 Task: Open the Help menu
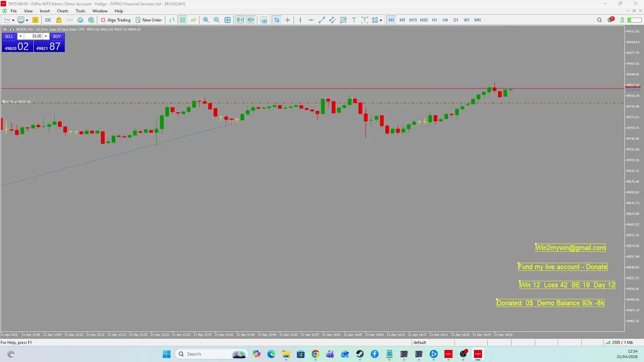(119, 11)
